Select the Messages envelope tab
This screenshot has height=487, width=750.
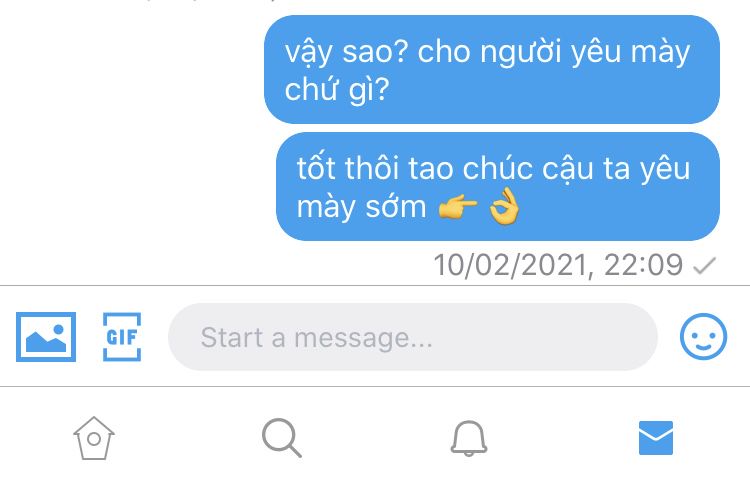click(x=656, y=438)
